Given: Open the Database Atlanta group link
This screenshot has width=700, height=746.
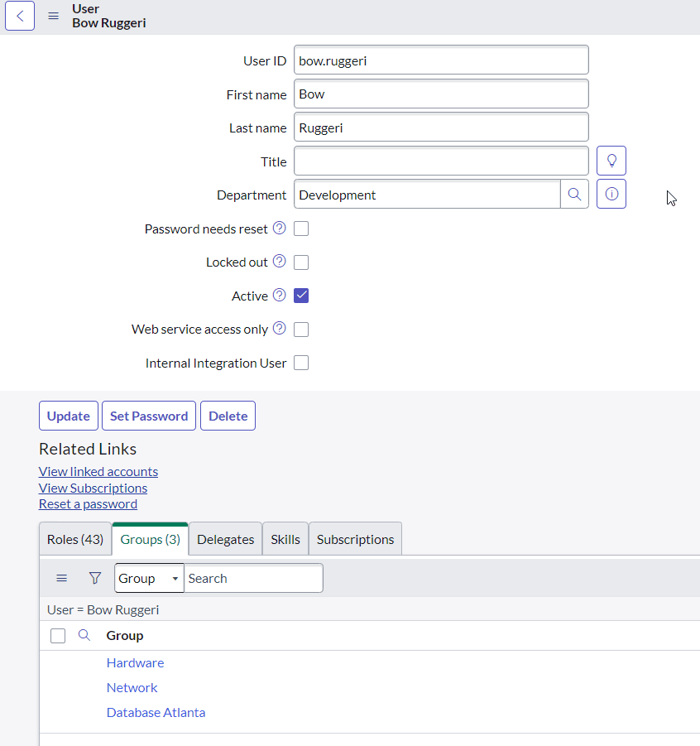Looking at the screenshot, I should (x=156, y=712).
